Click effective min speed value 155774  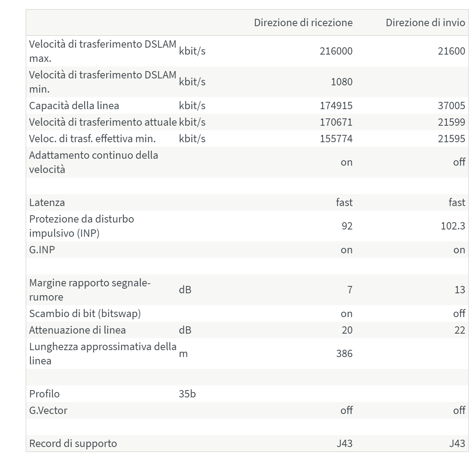pos(336,139)
